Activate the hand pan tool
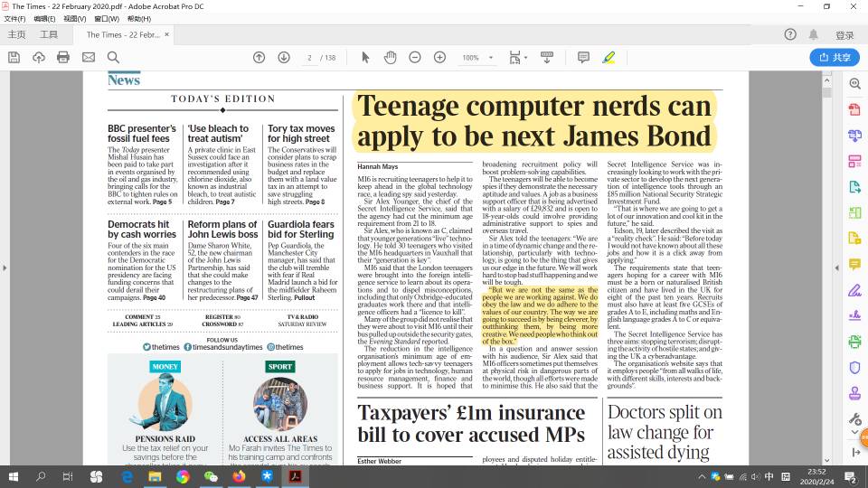The image size is (868, 488). [391, 57]
